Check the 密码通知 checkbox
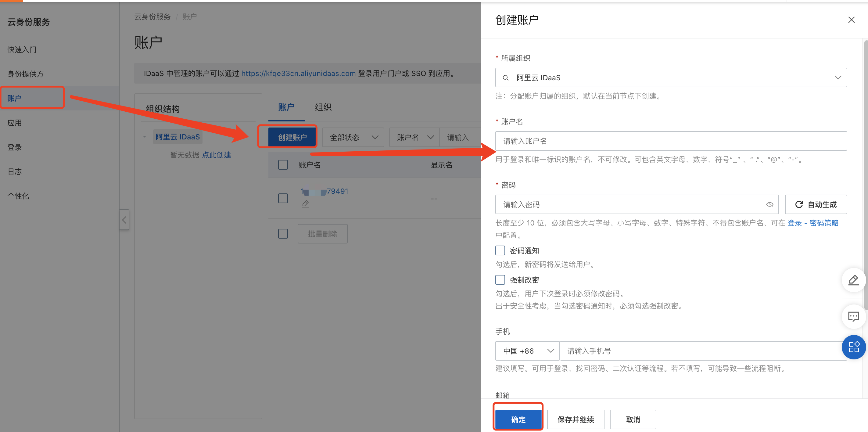The image size is (868, 432). point(500,250)
